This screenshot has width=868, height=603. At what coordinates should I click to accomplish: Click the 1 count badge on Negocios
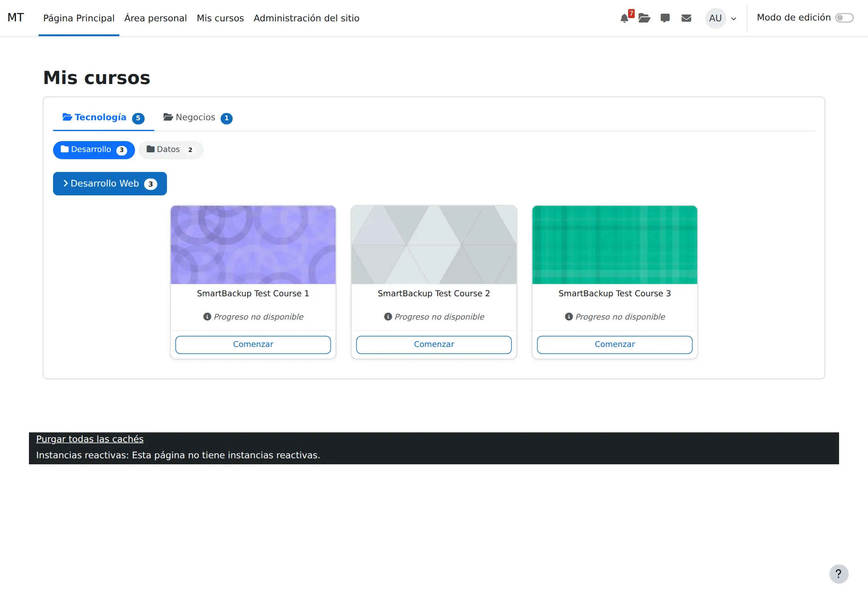point(227,118)
